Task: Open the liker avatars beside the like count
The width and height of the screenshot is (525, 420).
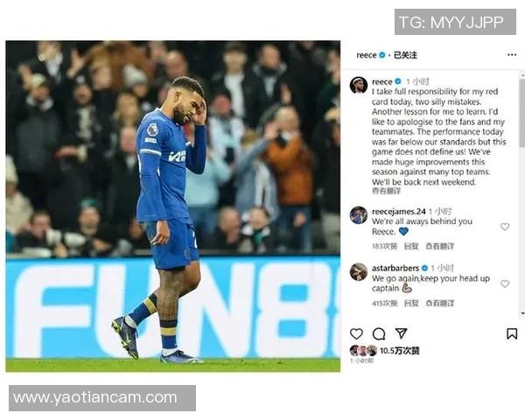Action: [x=364, y=351]
